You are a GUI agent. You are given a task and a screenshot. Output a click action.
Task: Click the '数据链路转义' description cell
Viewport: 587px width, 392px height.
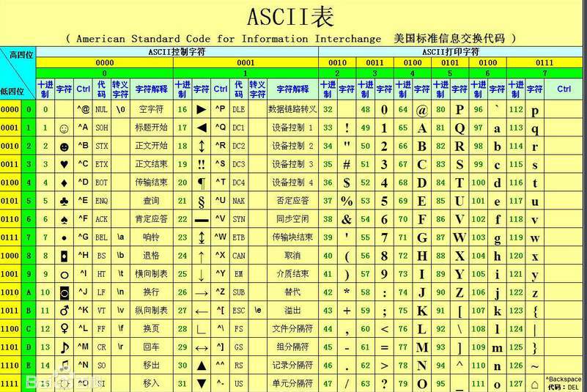292,109
